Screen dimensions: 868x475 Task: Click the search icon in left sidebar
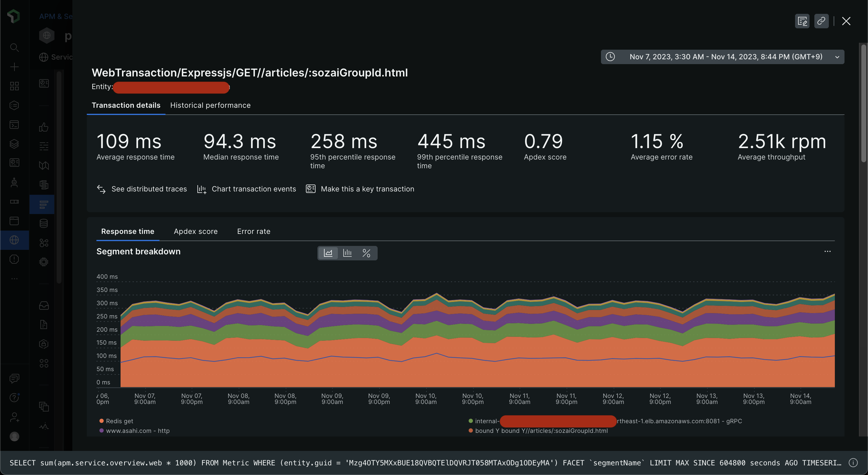pyautogui.click(x=14, y=48)
